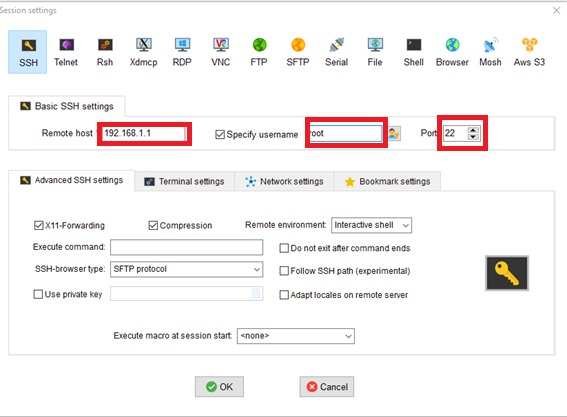Click the OK button
The image size is (567, 417).
pos(219,387)
